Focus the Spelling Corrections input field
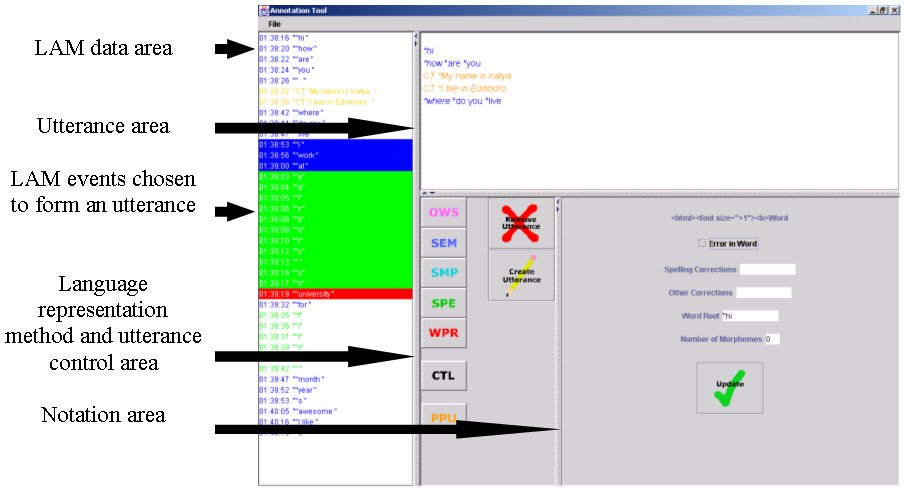The height and width of the screenshot is (492, 905). 768,269
